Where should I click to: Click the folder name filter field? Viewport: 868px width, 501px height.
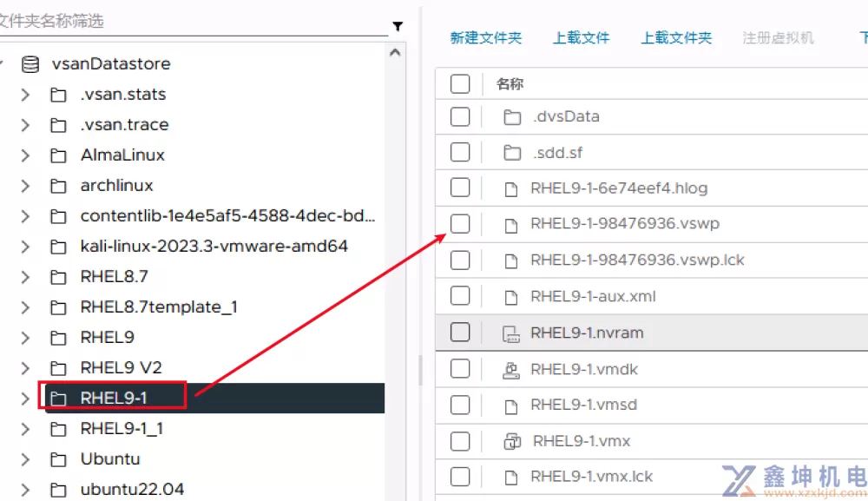pyautogui.click(x=194, y=22)
